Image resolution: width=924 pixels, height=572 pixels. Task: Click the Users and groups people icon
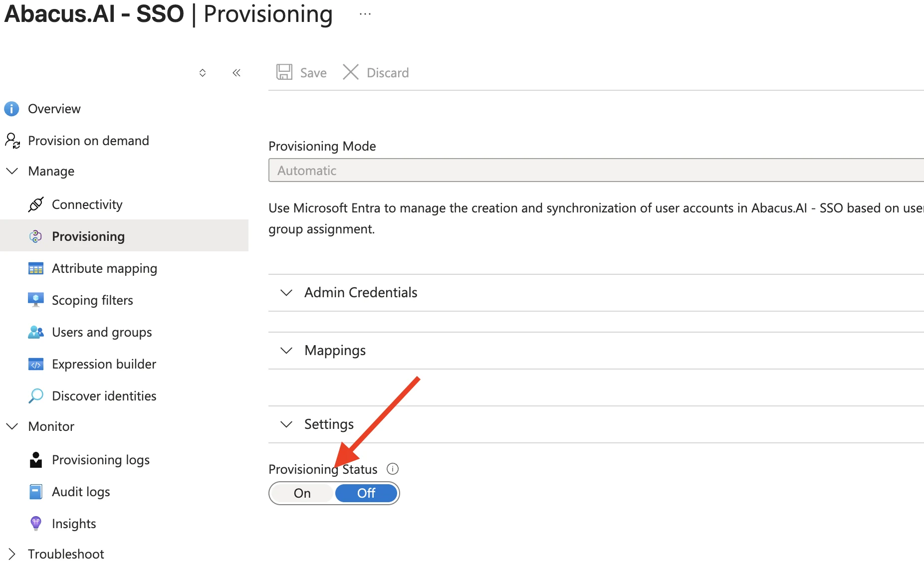pyautogui.click(x=36, y=332)
